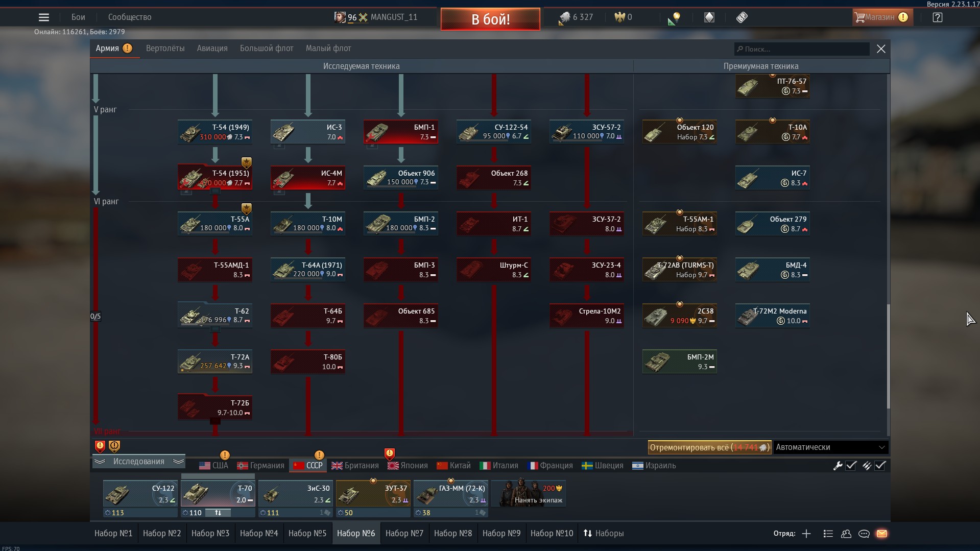Image resolution: width=980 pixels, height=551 pixels.
Task: Toggle the automatic ammo refill checkbox
Action: [x=880, y=466]
